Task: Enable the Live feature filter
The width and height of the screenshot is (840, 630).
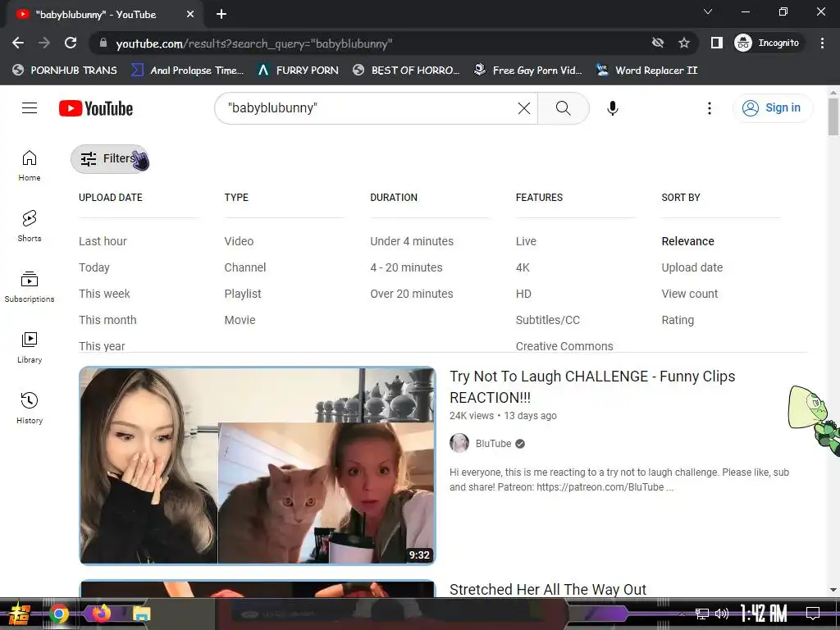Action: [x=526, y=241]
